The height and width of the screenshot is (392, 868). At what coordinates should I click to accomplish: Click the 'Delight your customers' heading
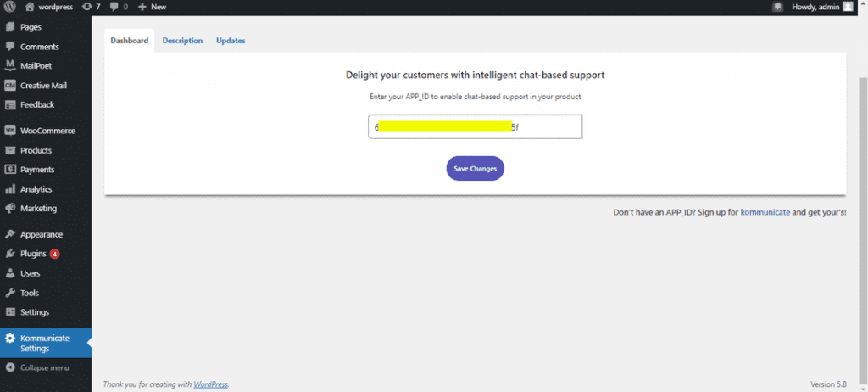(x=475, y=75)
